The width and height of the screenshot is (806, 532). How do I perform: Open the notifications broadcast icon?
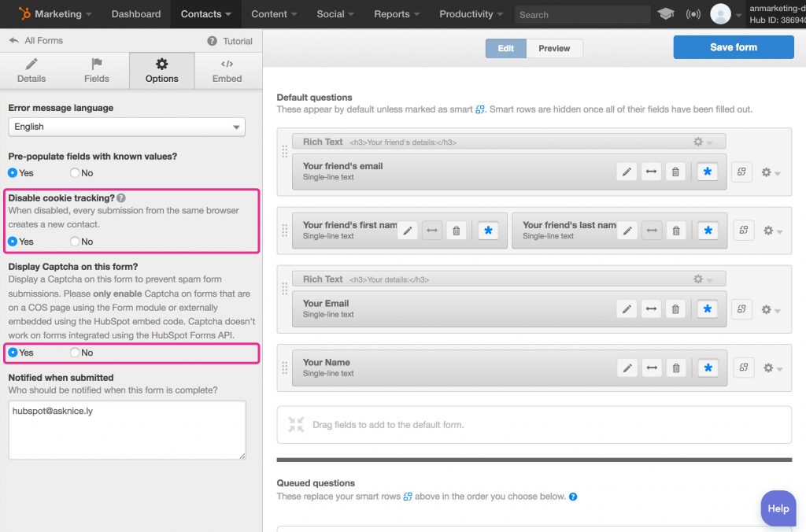(693, 14)
